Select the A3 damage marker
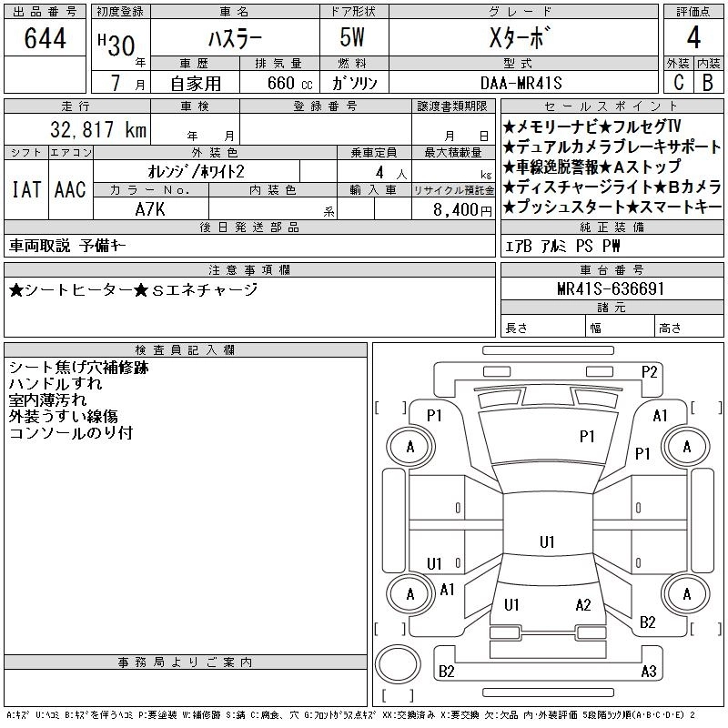The image size is (728, 728). [x=649, y=672]
